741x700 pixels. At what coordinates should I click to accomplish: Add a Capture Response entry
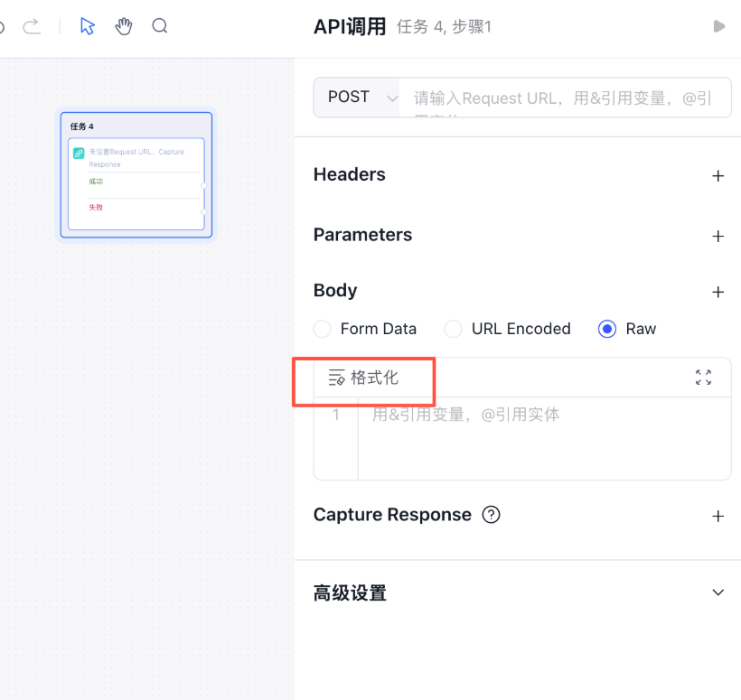point(718,516)
